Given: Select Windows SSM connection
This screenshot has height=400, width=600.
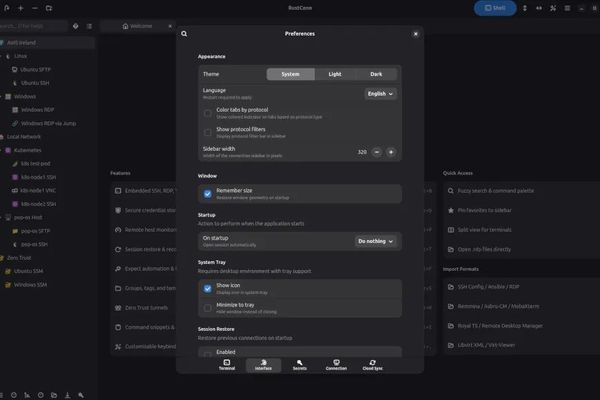Looking at the screenshot, I should point(30,285).
